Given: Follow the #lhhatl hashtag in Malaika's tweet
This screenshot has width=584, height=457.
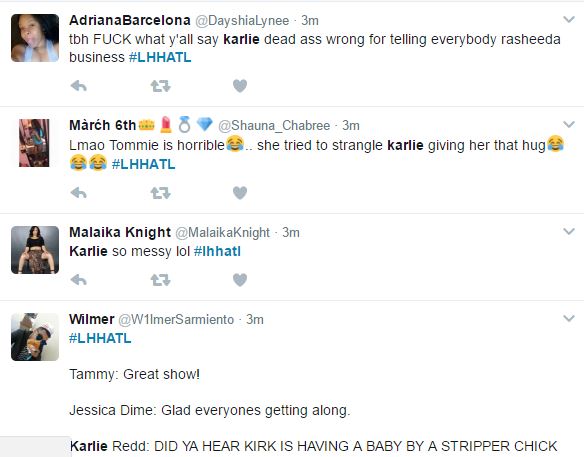Looking at the screenshot, I should click(x=217, y=251).
